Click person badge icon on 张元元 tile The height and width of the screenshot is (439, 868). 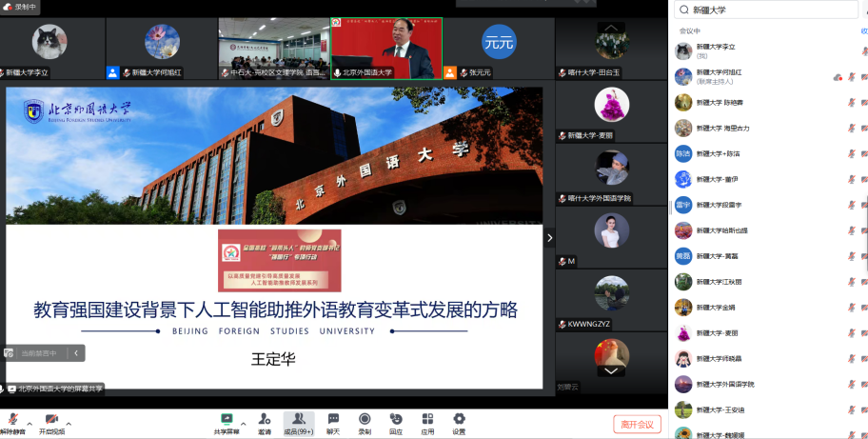[x=450, y=72]
